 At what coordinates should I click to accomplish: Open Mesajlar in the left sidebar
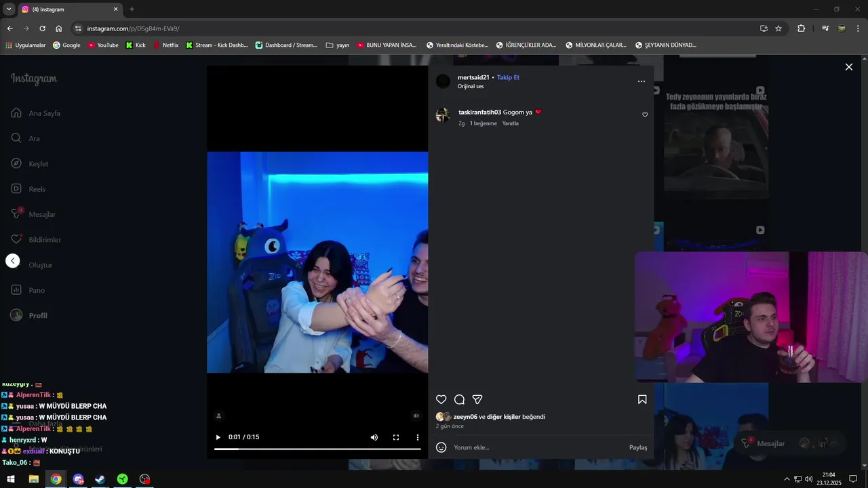[x=33, y=214]
